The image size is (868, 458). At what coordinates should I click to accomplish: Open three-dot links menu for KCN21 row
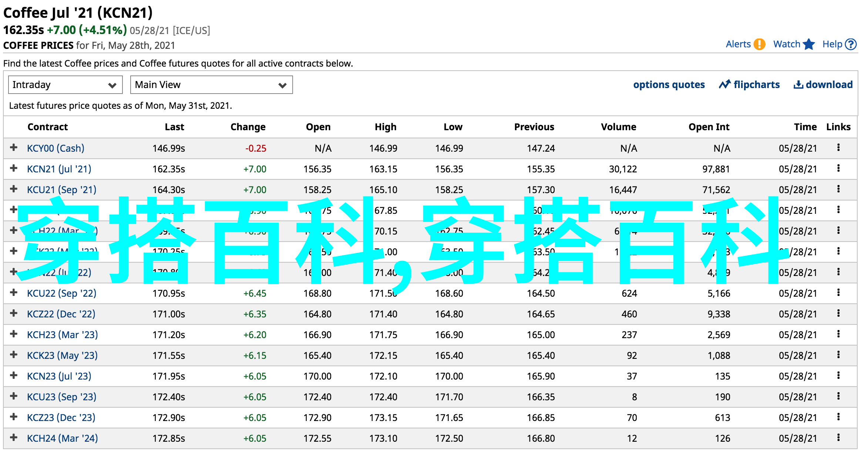point(838,169)
